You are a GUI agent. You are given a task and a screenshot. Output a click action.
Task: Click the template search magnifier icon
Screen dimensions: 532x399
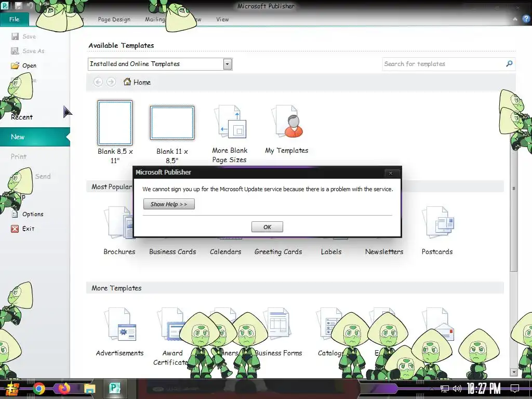click(509, 64)
